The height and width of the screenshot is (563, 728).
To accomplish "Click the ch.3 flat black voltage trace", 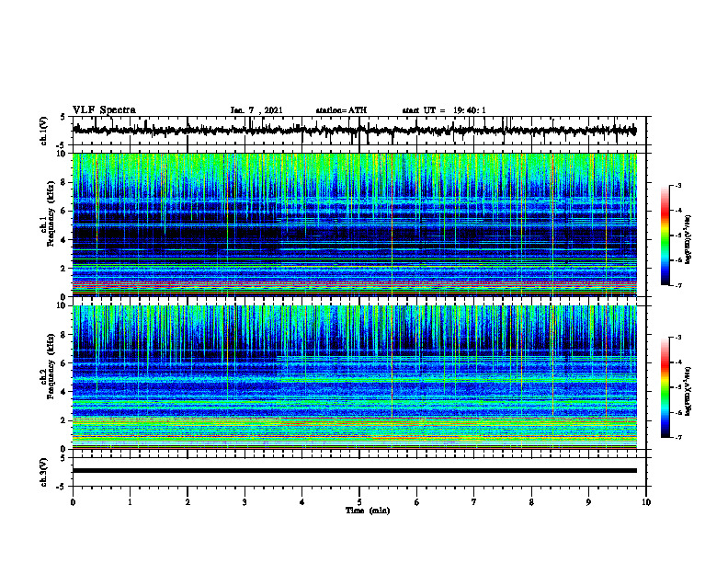I will coord(354,471).
